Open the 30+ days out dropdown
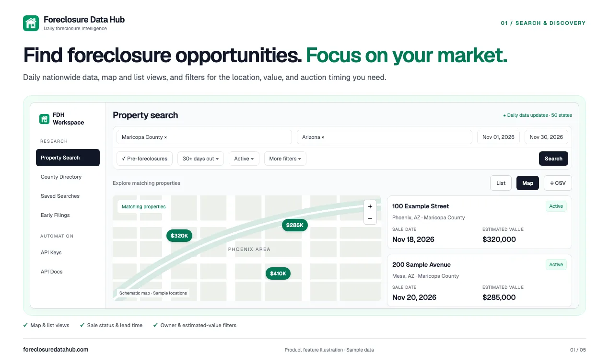609x364 pixels. (200, 159)
